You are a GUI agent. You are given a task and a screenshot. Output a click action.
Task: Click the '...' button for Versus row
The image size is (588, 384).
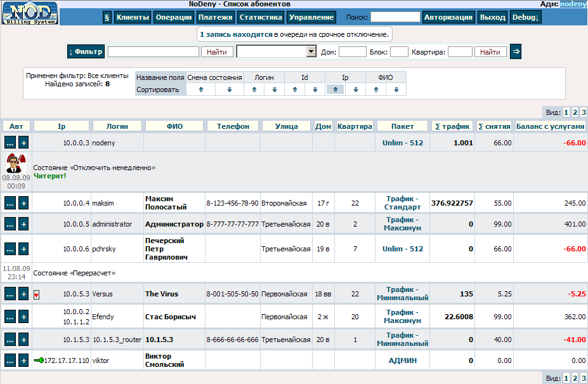[x=10, y=294]
